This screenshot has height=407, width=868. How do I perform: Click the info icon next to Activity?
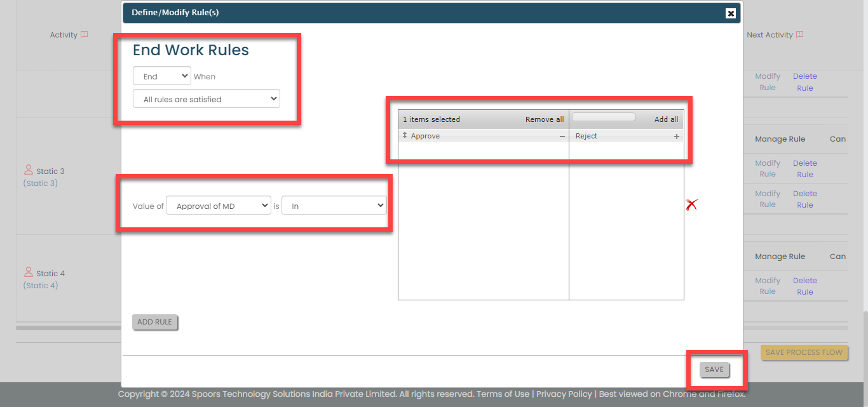tap(85, 35)
